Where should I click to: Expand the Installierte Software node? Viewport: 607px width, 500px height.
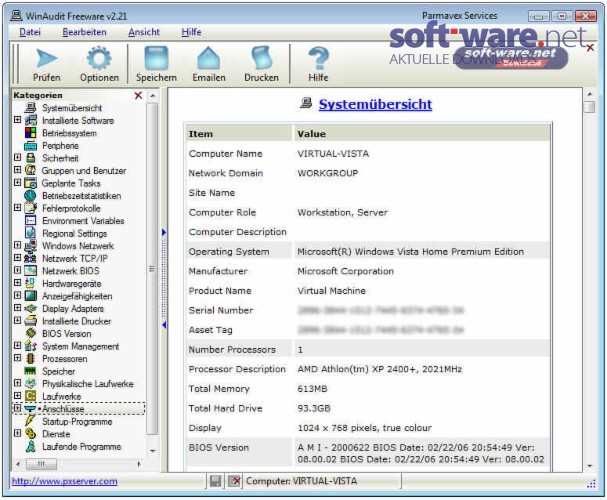point(17,120)
